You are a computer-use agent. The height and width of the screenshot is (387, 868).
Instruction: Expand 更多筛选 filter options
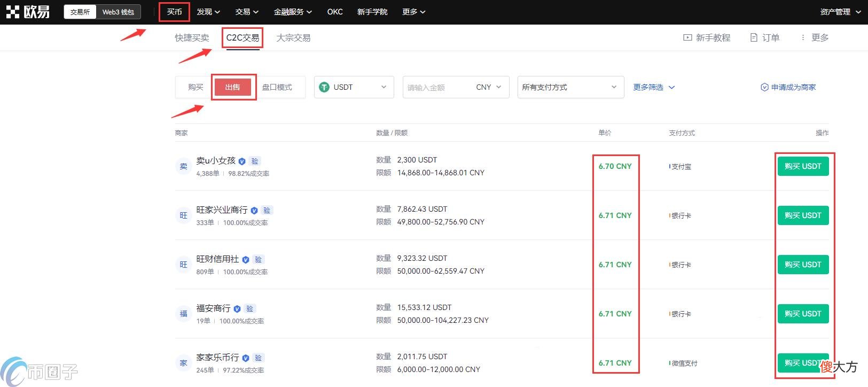click(654, 87)
